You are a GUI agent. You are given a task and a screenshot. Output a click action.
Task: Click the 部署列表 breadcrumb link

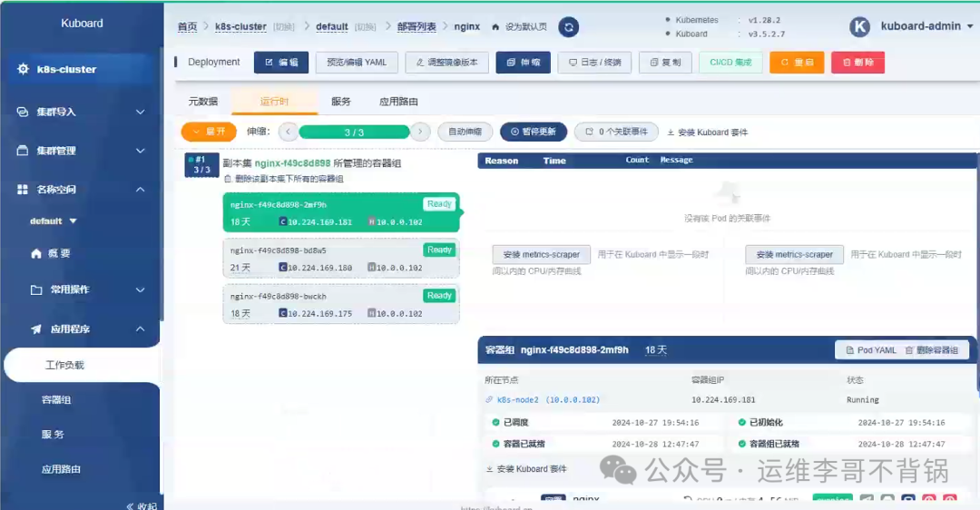coord(416,27)
